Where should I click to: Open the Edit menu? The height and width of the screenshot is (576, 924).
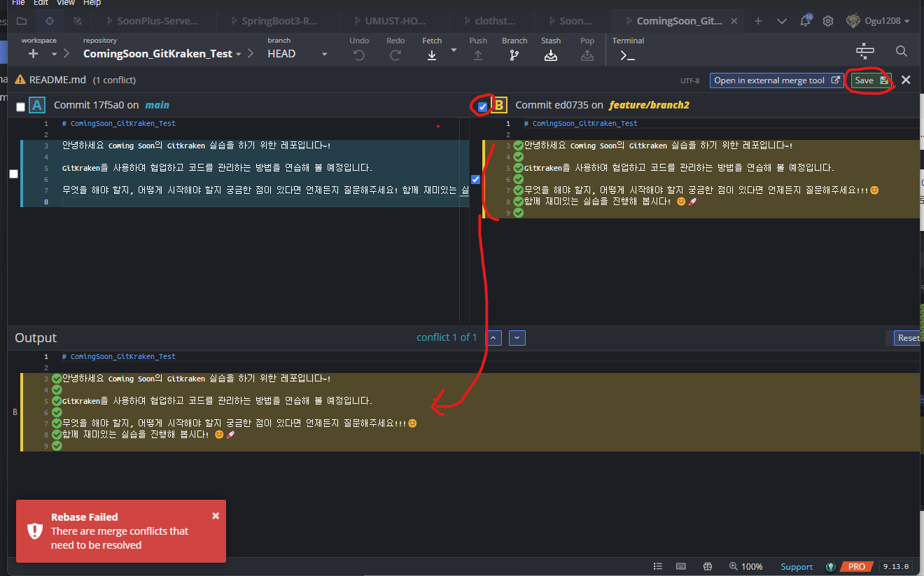(x=41, y=3)
